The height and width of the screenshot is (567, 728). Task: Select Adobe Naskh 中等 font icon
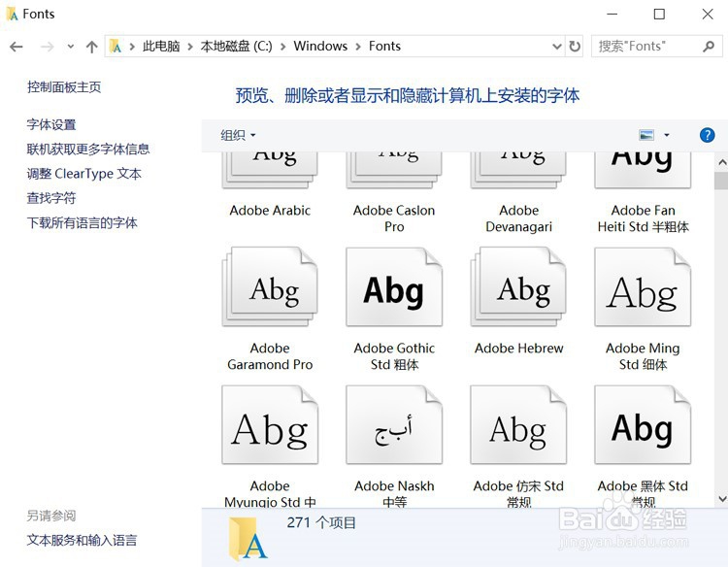[394, 424]
